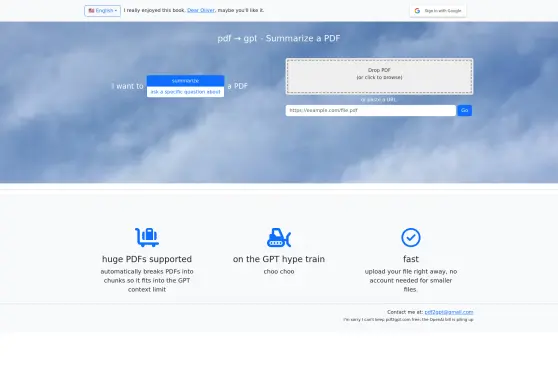Open the pdf2gpt@gmail.com email link
Image resolution: width=558 pixels, height=382 pixels.
coord(449,312)
